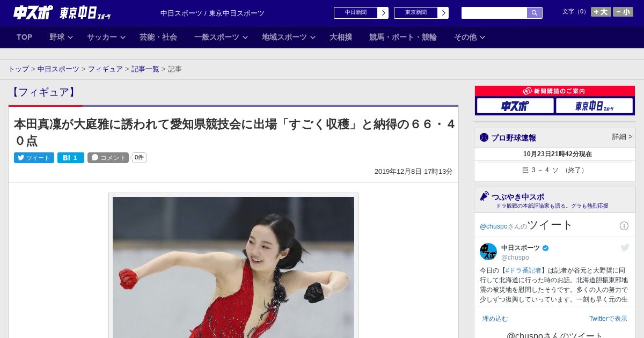Open the 競馬・ボート・競輪 menu item

[403, 37]
